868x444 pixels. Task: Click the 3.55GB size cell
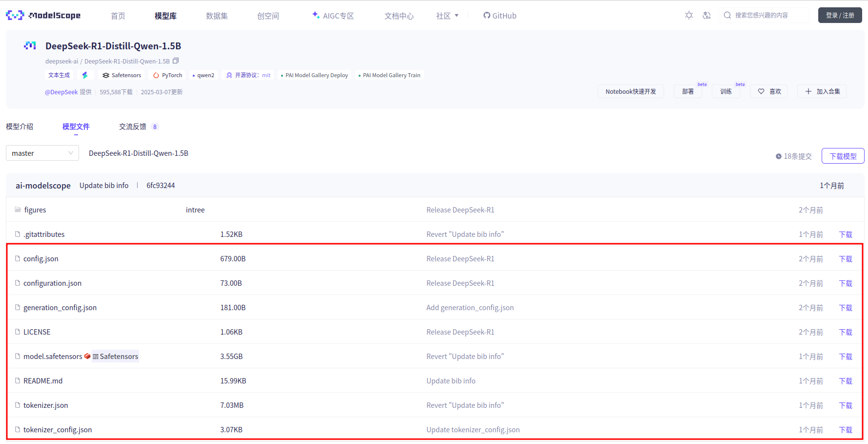231,357
